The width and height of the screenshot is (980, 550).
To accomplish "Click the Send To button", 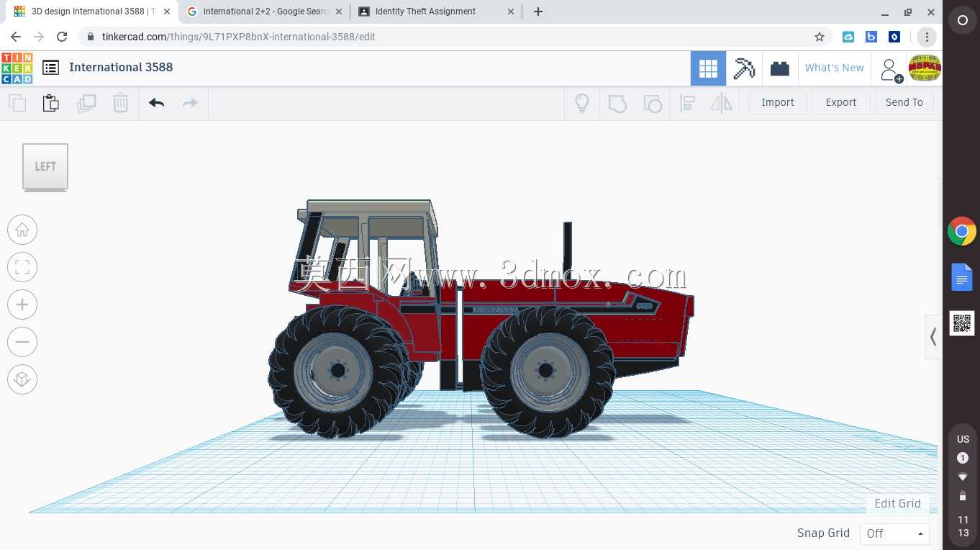I will pos(904,102).
